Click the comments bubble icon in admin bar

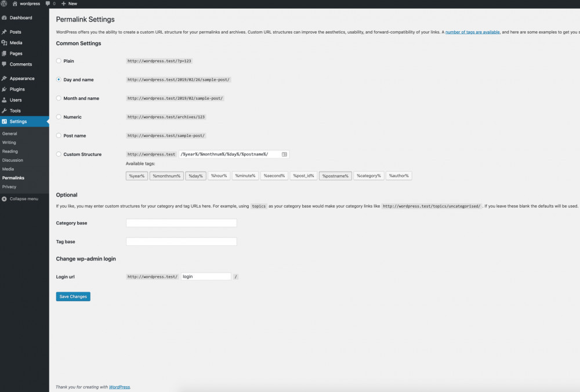48,3
